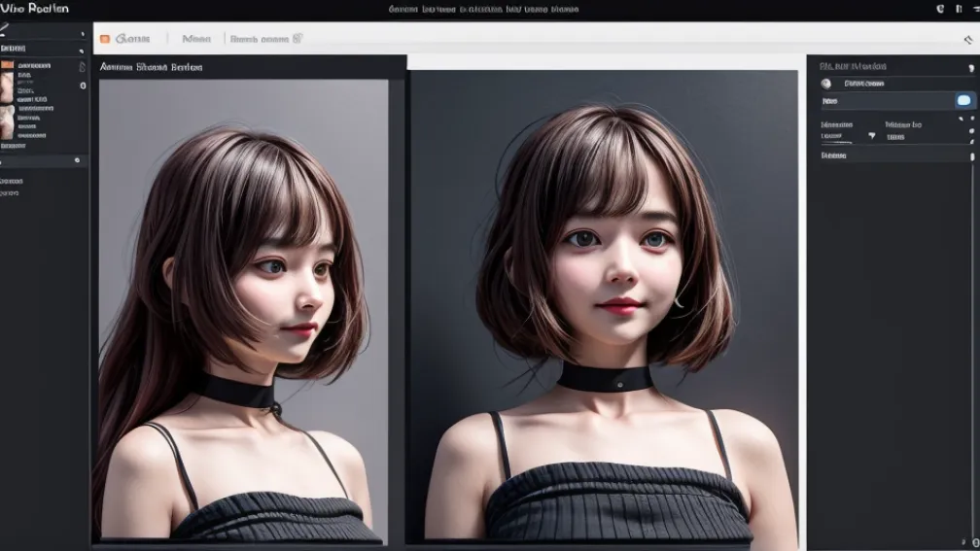Click the circular avatar icon in right panel
The height and width of the screenshot is (551, 980).
[x=826, y=84]
